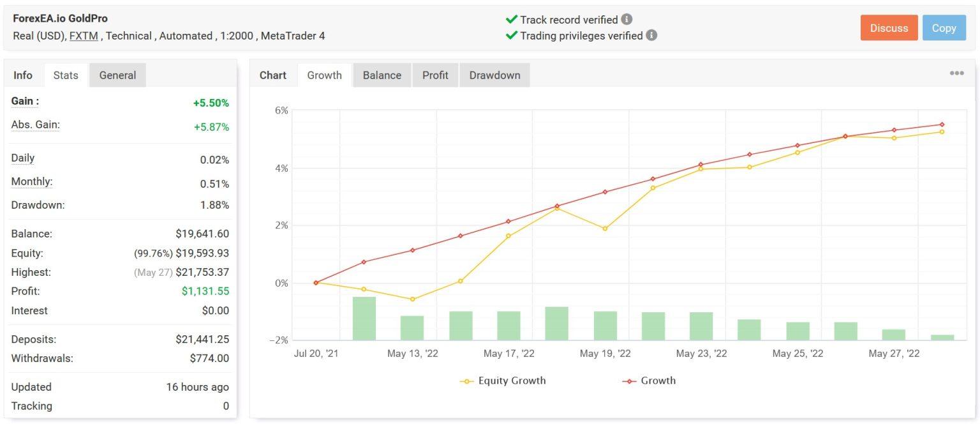Open the General tab in the side panel
The image size is (980, 424).
tap(117, 75)
